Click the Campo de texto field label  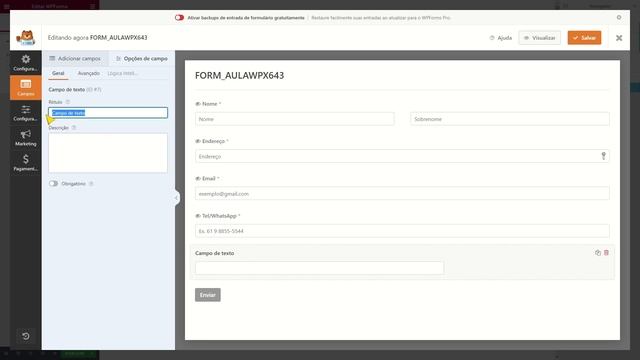(x=214, y=253)
